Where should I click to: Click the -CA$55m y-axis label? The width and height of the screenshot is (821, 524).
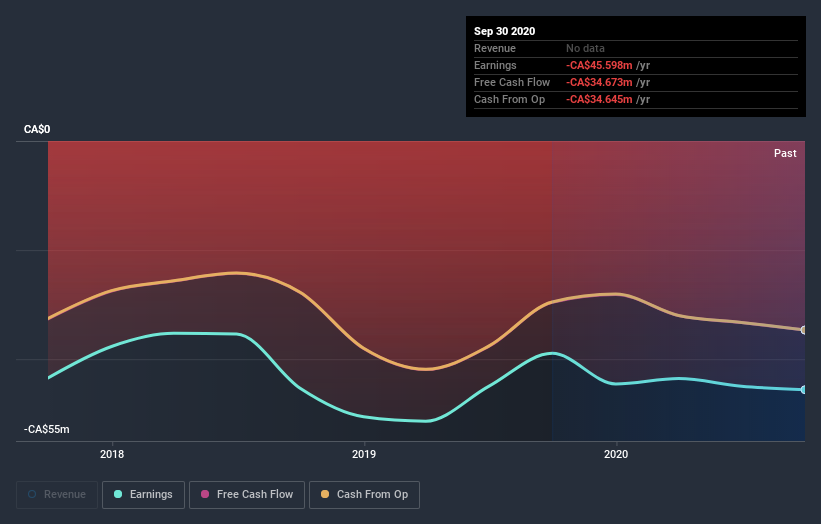click(47, 429)
